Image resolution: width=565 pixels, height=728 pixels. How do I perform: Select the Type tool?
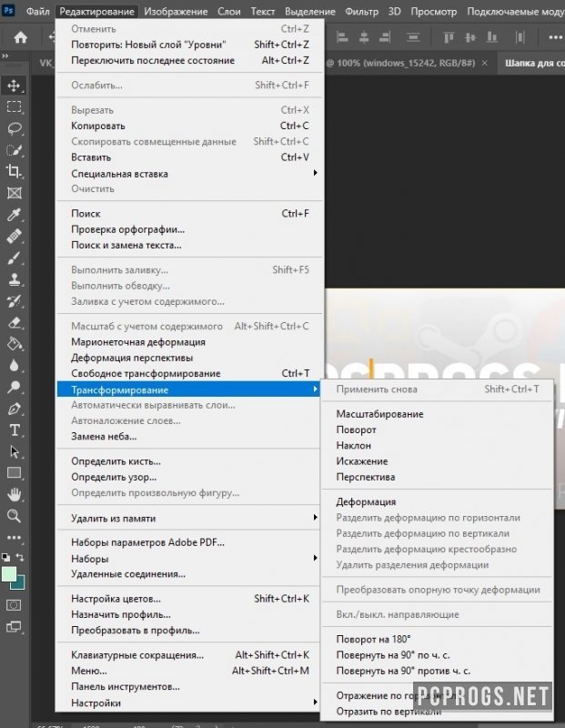14,430
